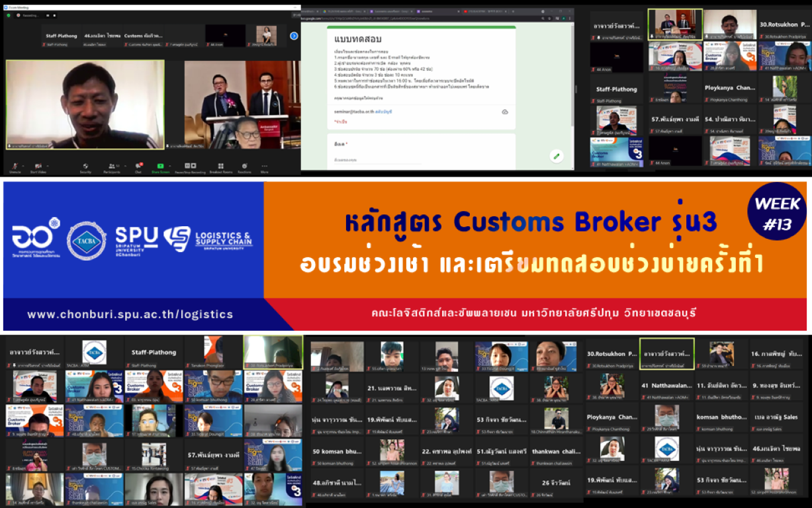Click the switch account link beside seminar@tacba.or.th
Image resolution: width=812 pixels, height=508 pixels.
pos(384,112)
